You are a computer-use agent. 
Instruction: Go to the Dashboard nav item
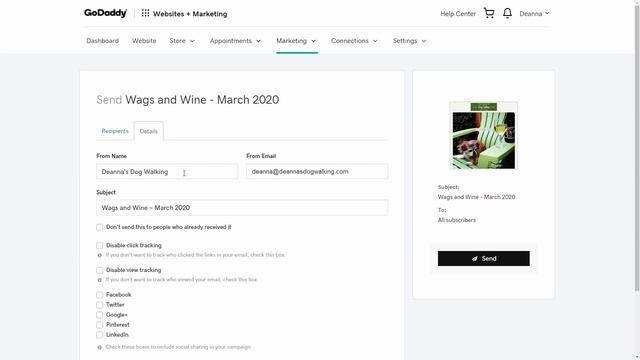102,41
